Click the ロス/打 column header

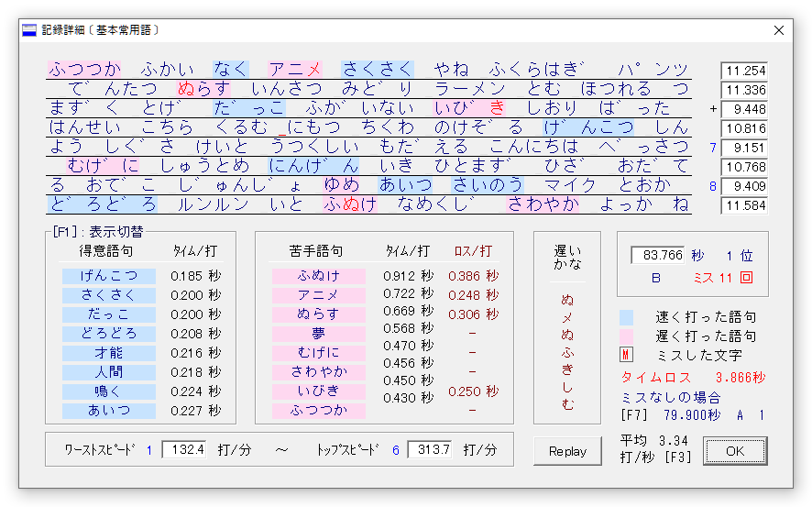tap(473, 251)
